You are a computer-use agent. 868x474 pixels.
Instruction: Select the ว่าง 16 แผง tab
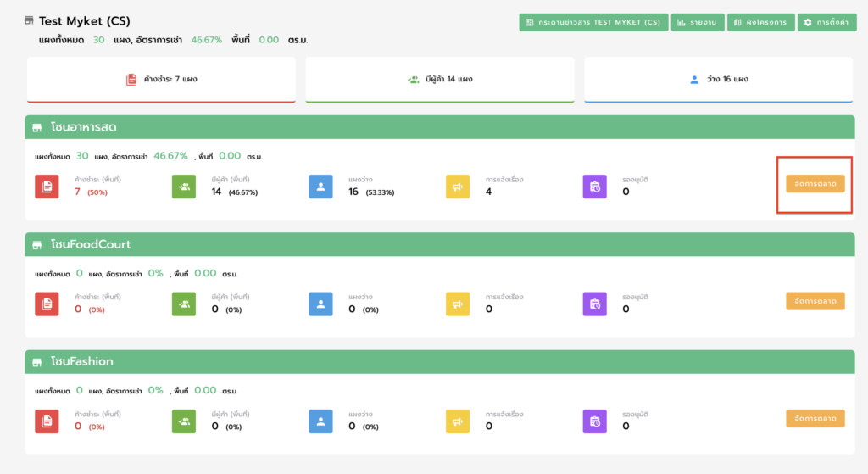point(718,80)
